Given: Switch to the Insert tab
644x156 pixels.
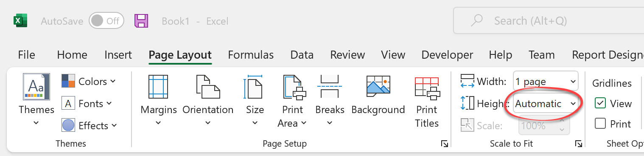Looking at the screenshot, I should pyautogui.click(x=118, y=55).
